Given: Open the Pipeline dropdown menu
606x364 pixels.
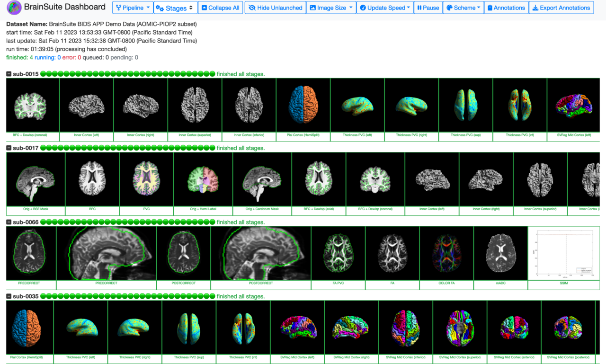Looking at the screenshot, I should 132,8.
